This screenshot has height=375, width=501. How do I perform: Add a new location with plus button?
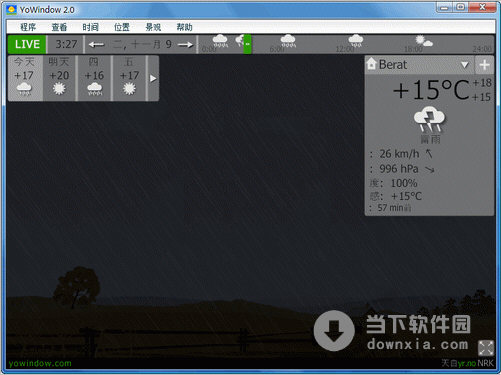point(484,65)
